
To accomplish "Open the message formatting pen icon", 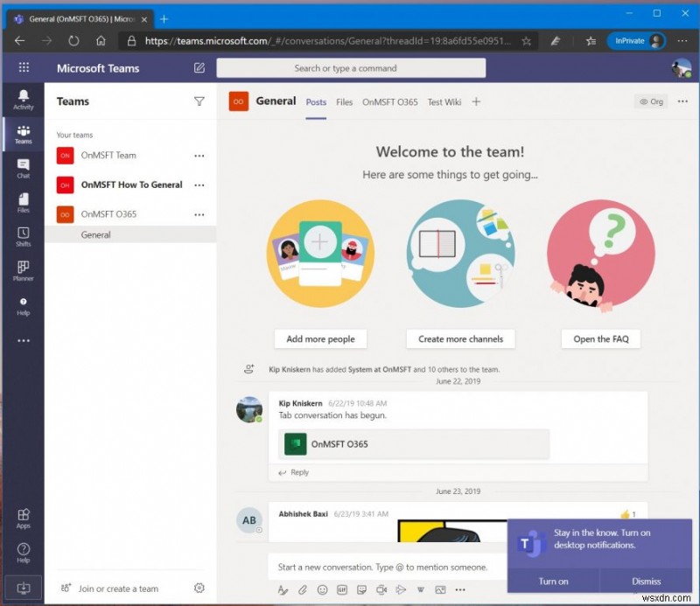I will (x=283, y=589).
